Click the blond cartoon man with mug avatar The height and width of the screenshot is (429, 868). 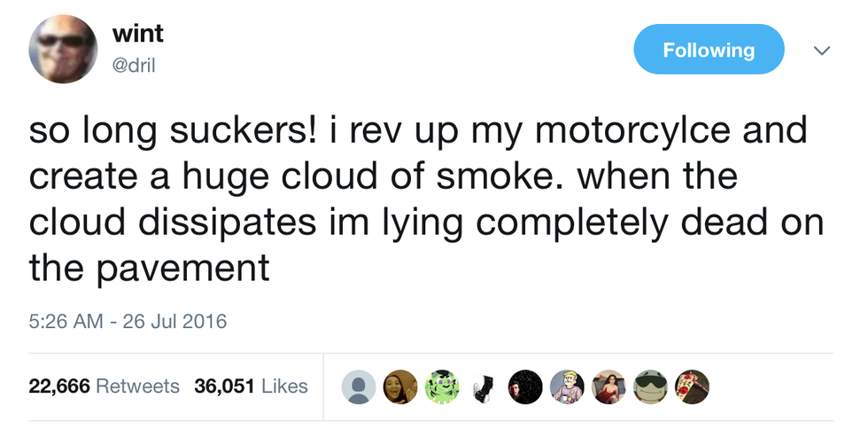click(x=567, y=386)
